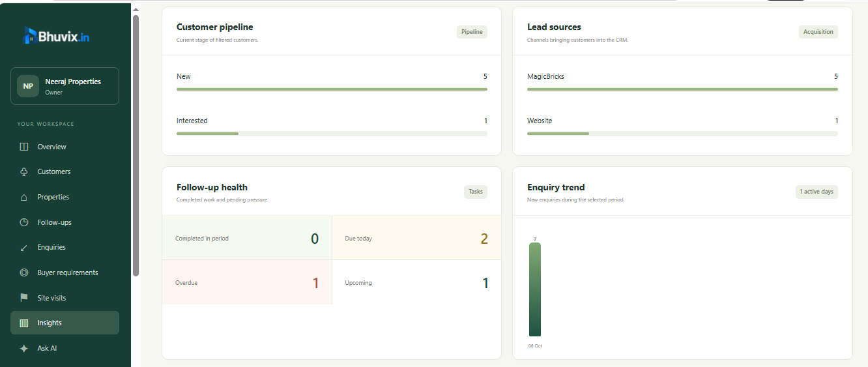Screen dimensions: 868x367
Task: Open the Upcoming follow-ups tile
Action: (x=416, y=282)
